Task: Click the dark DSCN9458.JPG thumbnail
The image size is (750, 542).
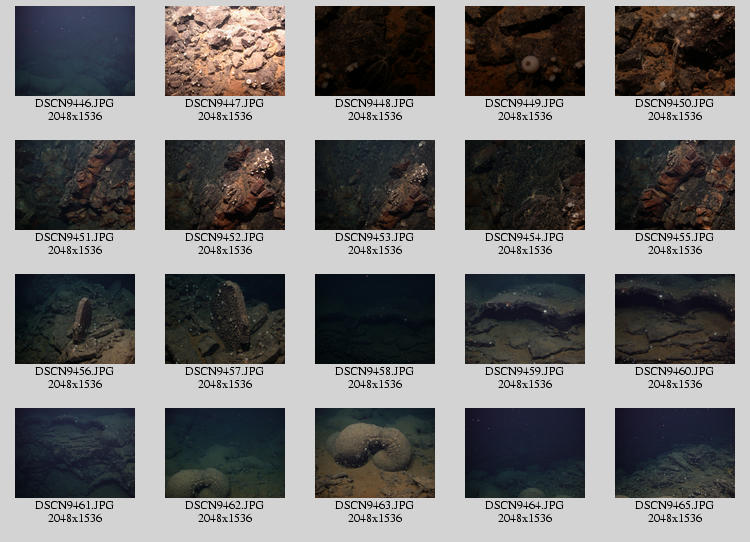Action: click(375, 319)
